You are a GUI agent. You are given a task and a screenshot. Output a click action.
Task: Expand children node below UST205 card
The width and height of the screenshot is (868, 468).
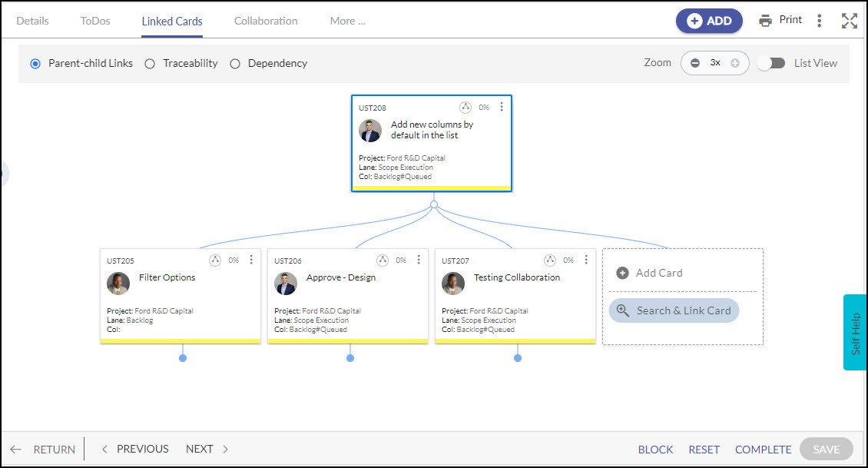coord(183,358)
